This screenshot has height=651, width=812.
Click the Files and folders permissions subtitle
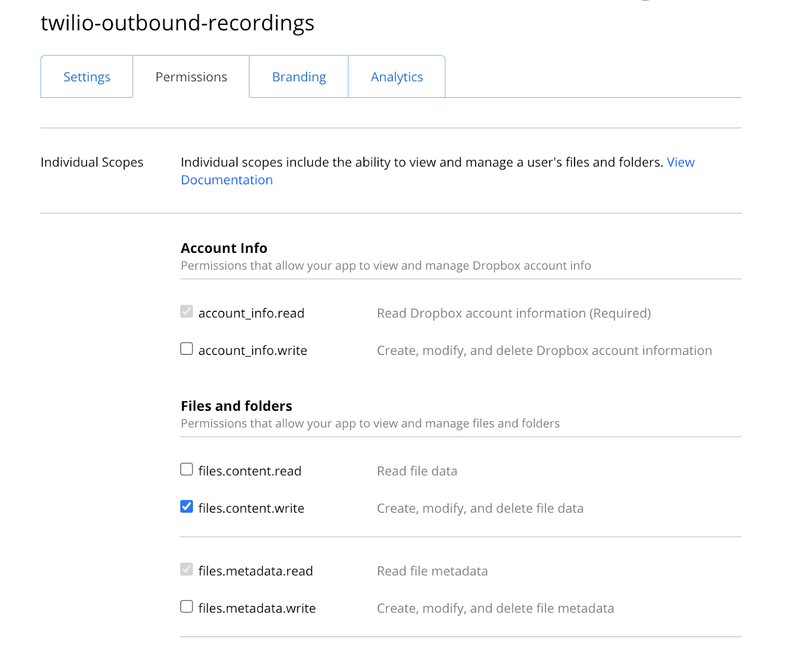[370, 424]
